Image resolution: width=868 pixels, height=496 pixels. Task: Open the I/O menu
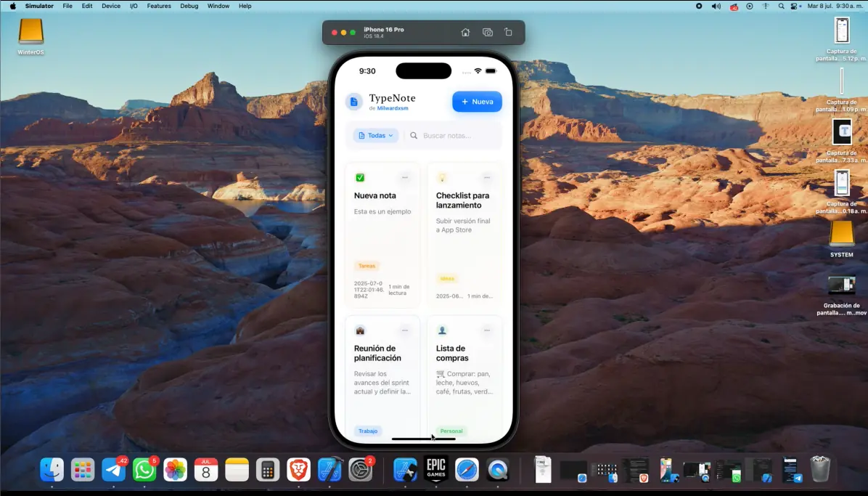point(134,6)
